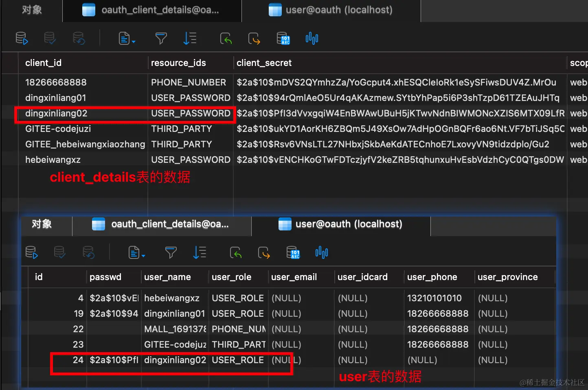Select USER_ROLE cell in row 4

tap(238, 298)
